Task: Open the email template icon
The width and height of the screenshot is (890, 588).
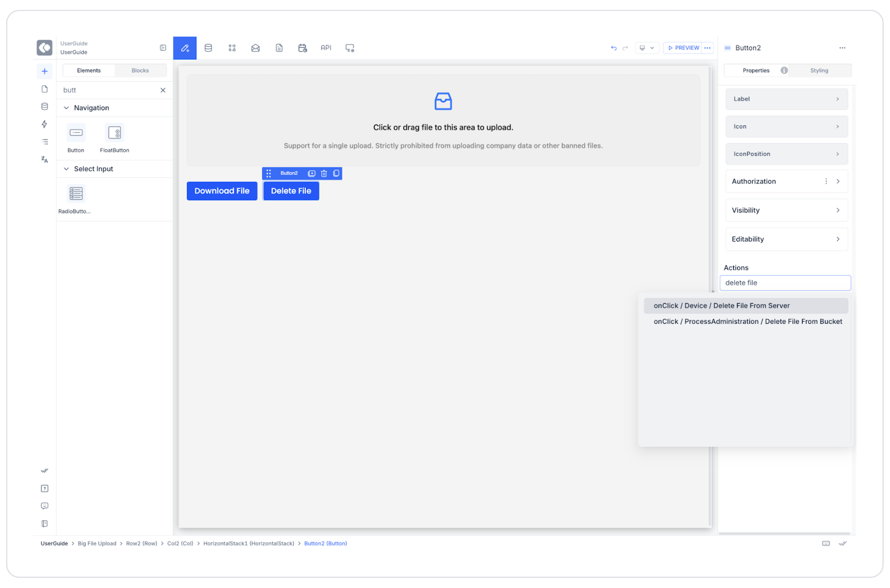Action: [x=255, y=48]
